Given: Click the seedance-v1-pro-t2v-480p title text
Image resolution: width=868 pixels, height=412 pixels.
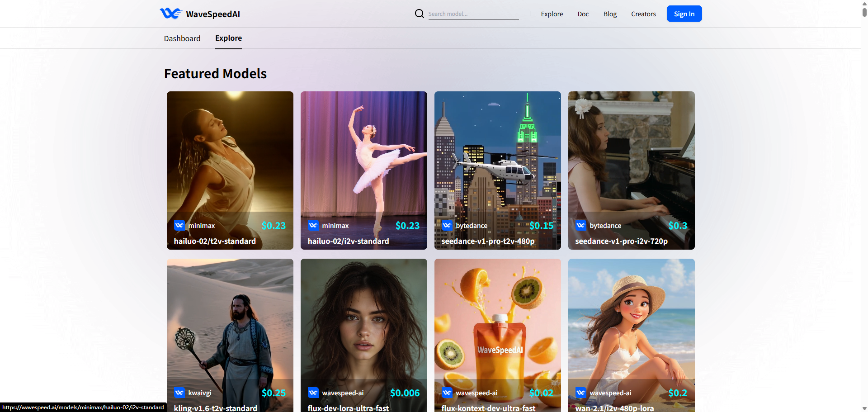Looking at the screenshot, I should pyautogui.click(x=488, y=241).
